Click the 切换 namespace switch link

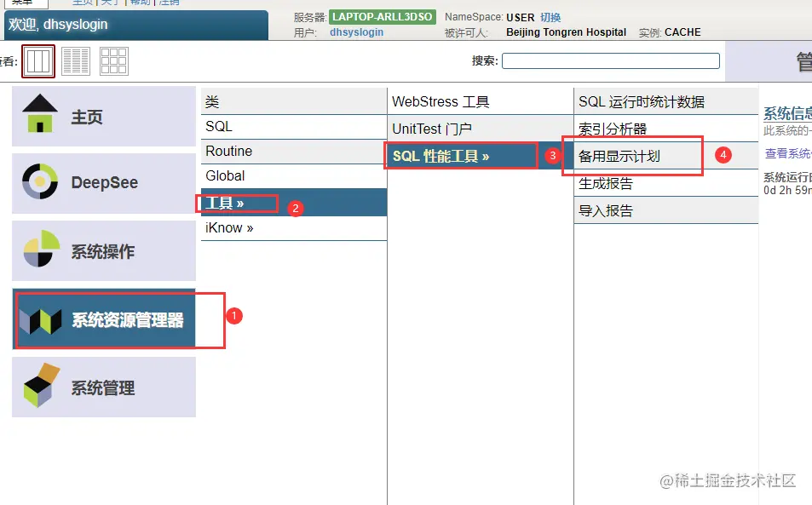[550, 17]
